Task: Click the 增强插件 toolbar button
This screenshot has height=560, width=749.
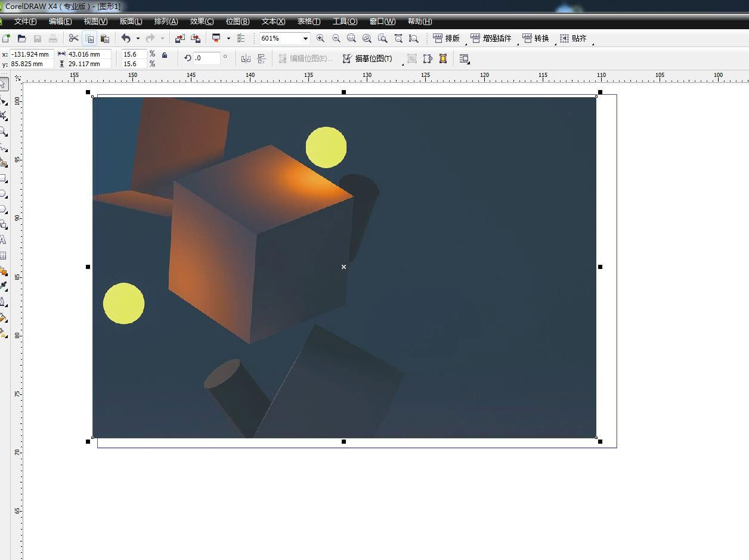Action: pos(491,38)
